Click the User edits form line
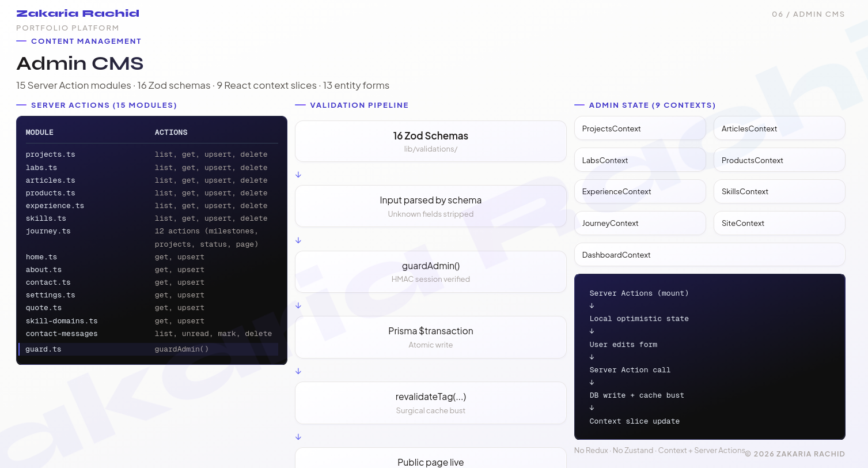This screenshot has width=868, height=468. (x=623, y=345)
